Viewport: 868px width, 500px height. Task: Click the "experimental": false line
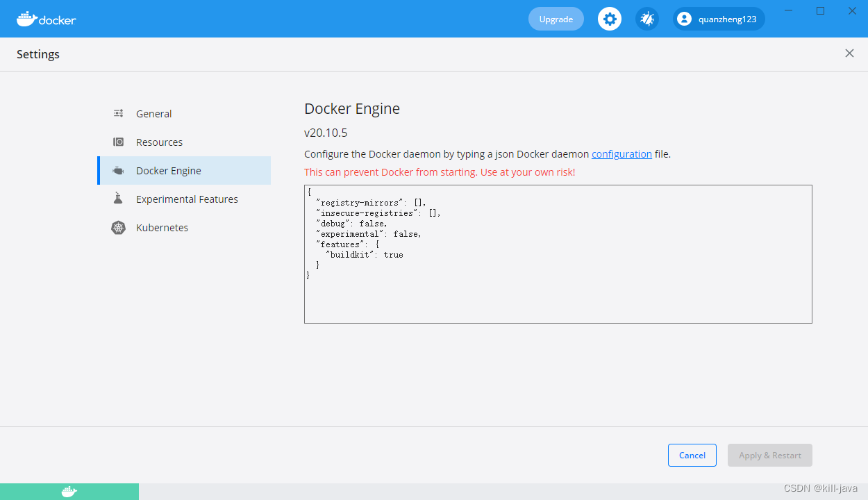368,234
